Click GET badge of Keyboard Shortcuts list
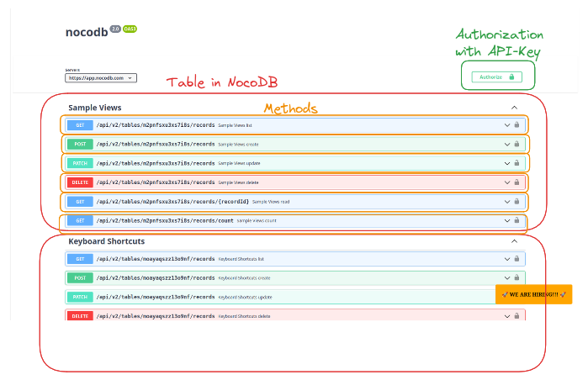588x380 pixels. pos(80,259)
